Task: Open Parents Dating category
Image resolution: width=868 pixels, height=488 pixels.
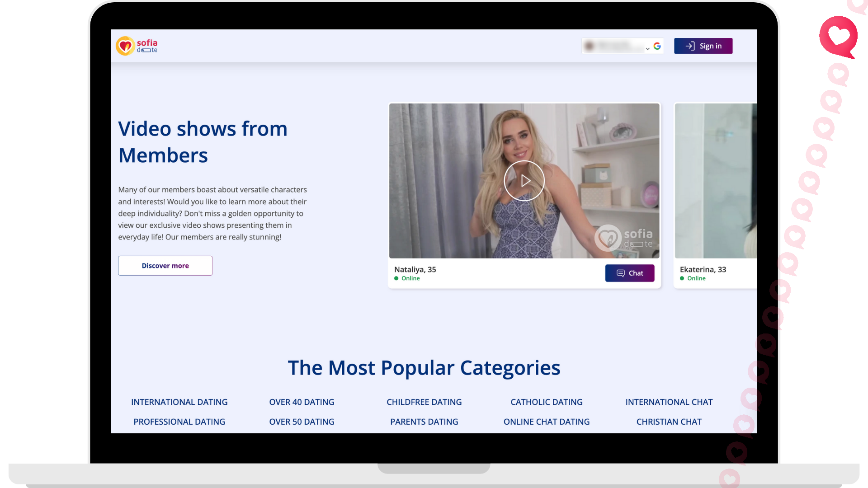Action: pos(424,422)
